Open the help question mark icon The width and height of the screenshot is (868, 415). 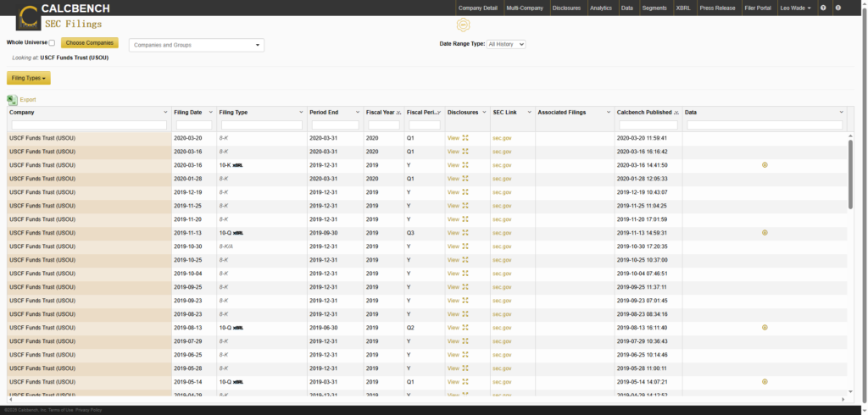coord(823,8)
